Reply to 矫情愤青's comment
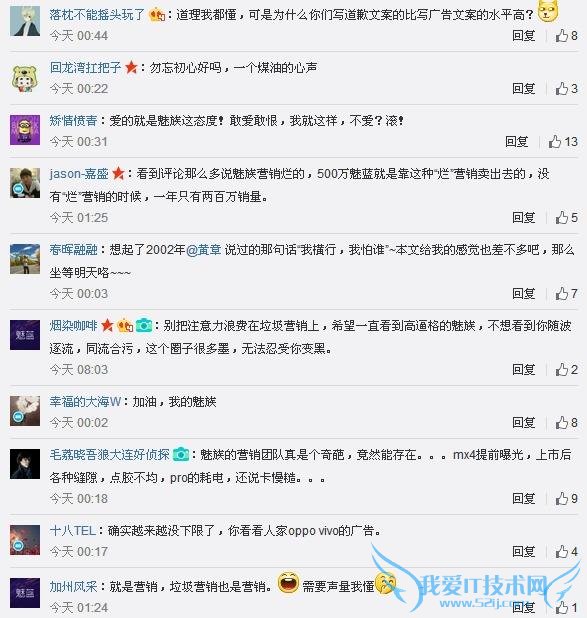587x618 pixels. 516,141
